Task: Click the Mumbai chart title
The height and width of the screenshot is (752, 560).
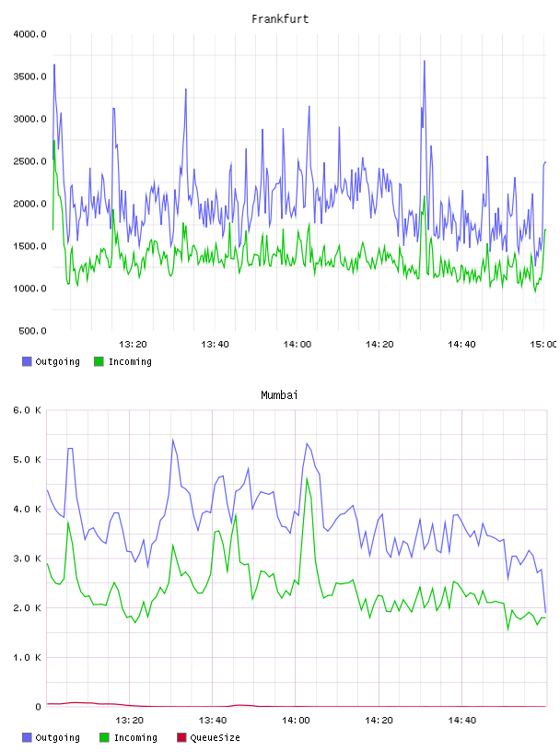Action: click(x=279, y=395)
